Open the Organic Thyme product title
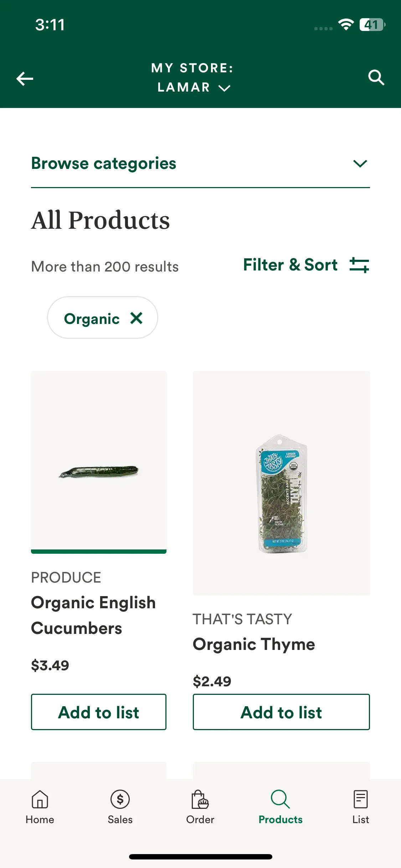The width and height of the screenshot is (401, 868). [x=254, y=645]
